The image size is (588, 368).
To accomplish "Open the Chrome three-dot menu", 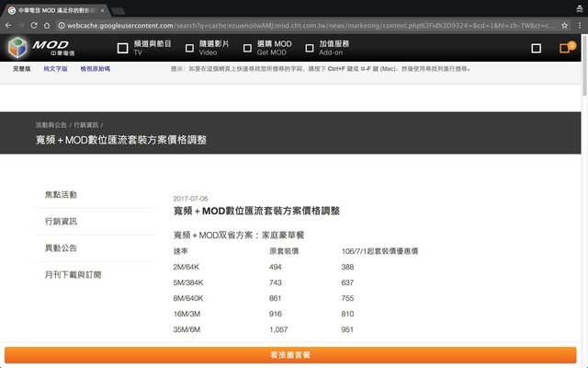I will click(580, 26).
